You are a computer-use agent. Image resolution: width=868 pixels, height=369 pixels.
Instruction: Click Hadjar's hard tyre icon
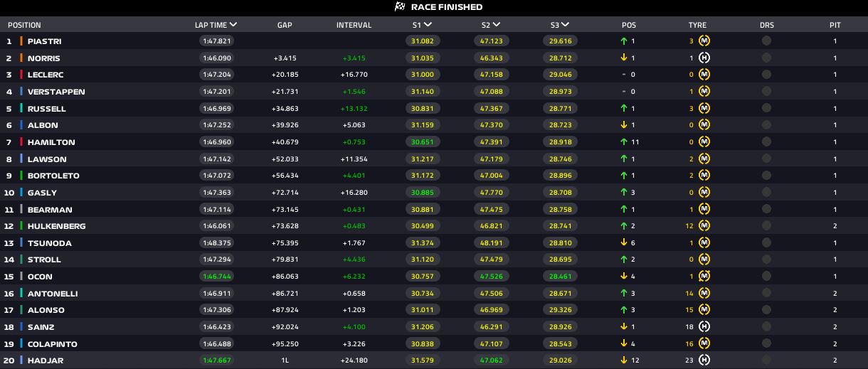[x=704, y=360]
